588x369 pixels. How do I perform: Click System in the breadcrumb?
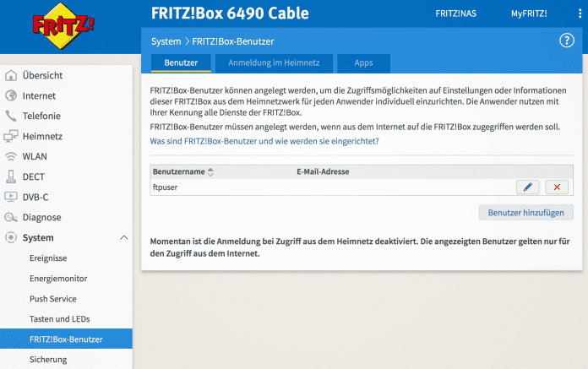(166, 41)
